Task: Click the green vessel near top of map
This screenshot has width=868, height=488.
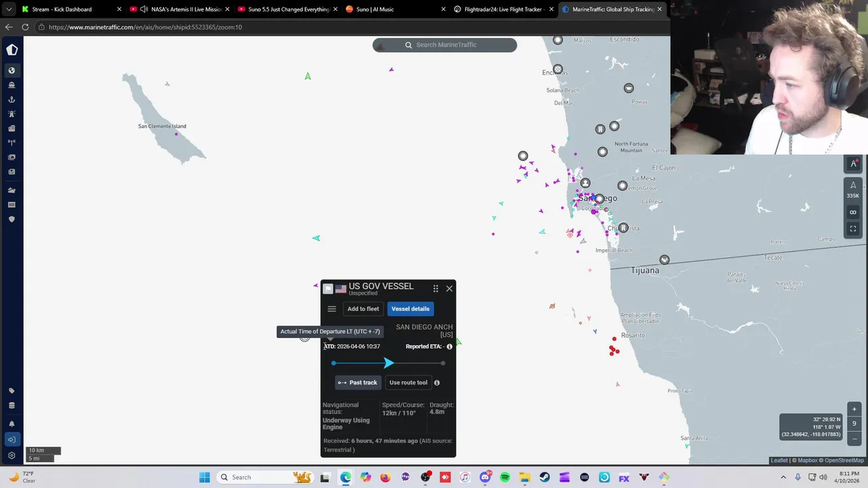Action: point(308,76)
